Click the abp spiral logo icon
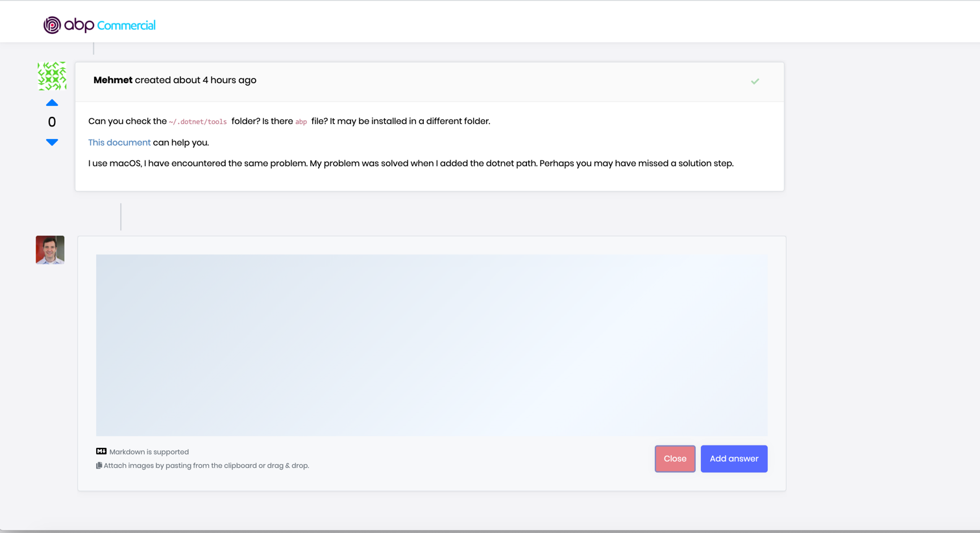This screenshot has width=980, height=533. pyautogui.click(x=52, y=25)
